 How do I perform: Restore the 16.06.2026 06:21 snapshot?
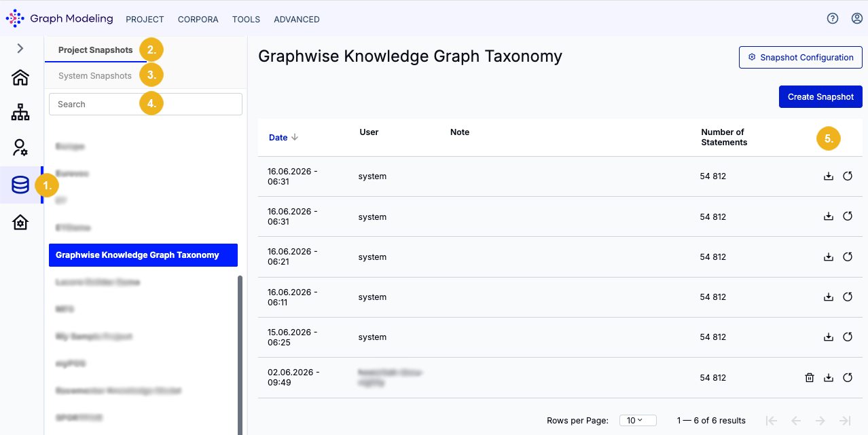point(848,257)
